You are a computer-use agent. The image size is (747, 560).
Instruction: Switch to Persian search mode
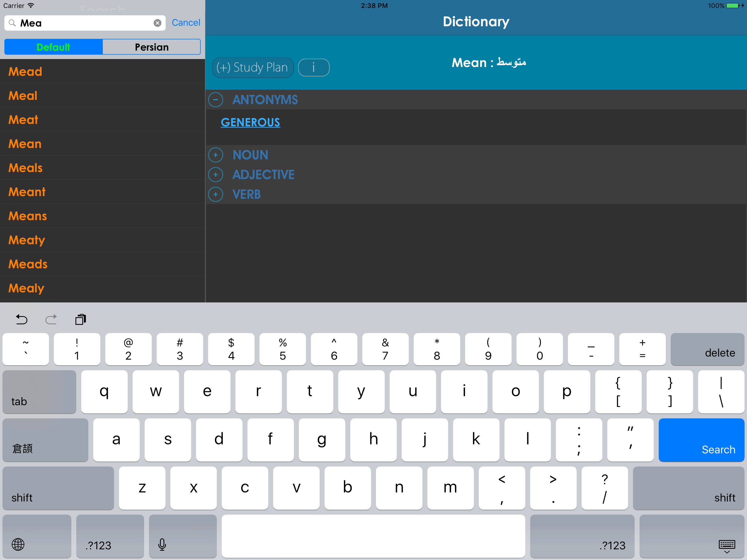click(x=152, y=47)
